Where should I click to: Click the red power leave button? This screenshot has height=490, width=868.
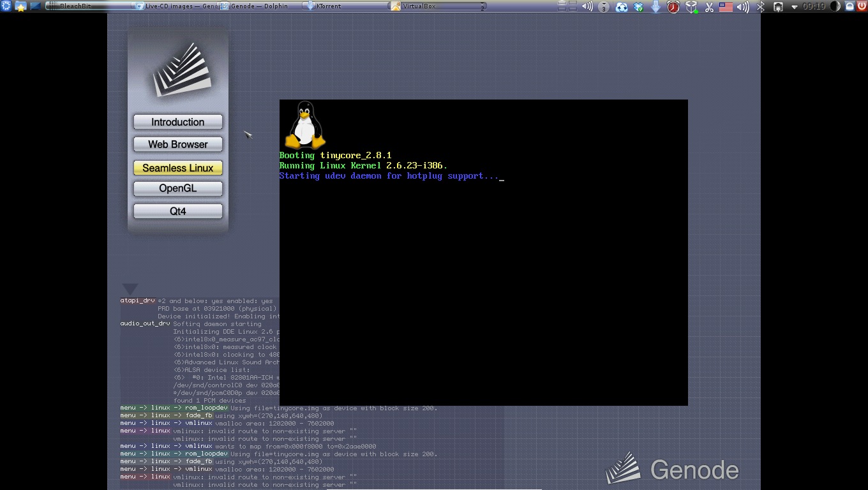pyautogui.click(x=862, y=6)
